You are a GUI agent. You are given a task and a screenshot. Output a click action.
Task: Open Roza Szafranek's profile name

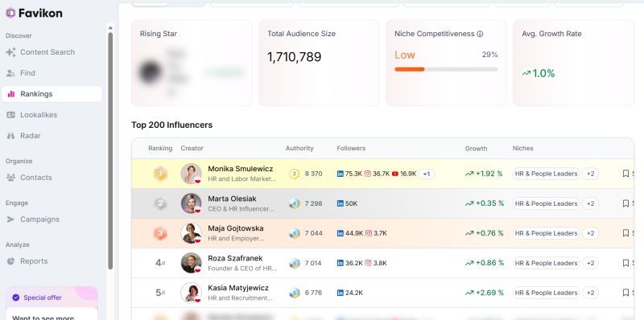[x=235, y=258]
